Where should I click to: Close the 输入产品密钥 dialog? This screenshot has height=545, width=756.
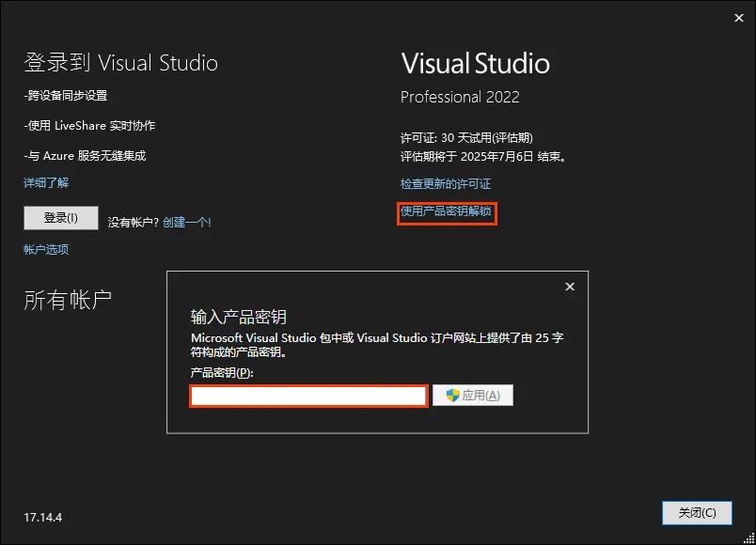[570, 287]
